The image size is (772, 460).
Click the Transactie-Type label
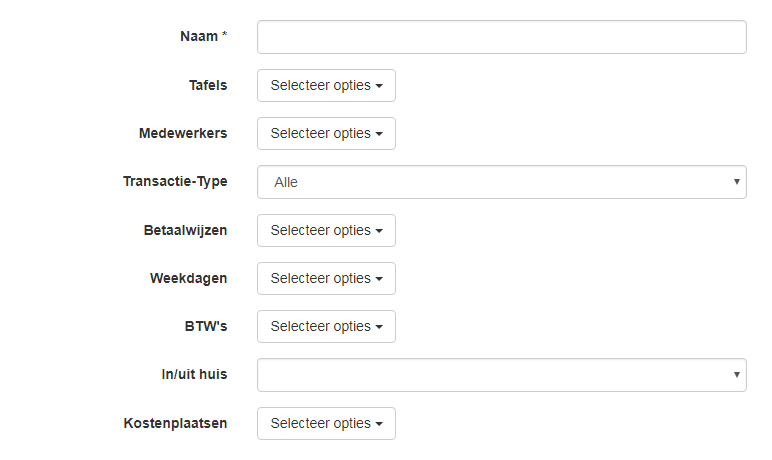click(x=175, y=182)
